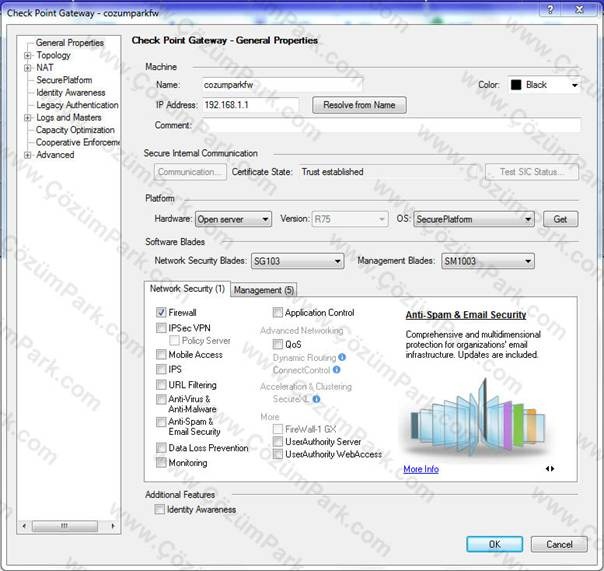Select Cooperative Enforcement in the tree

coord(78,142)
